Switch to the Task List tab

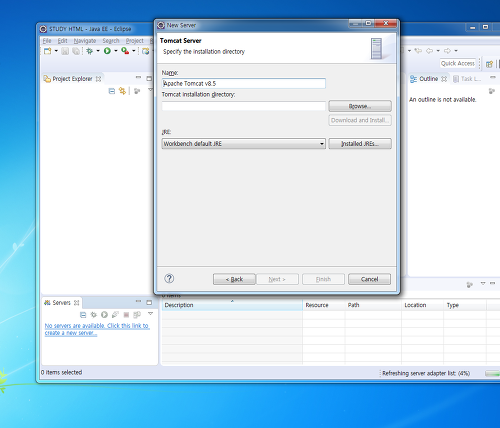click(x=467, y=79)
